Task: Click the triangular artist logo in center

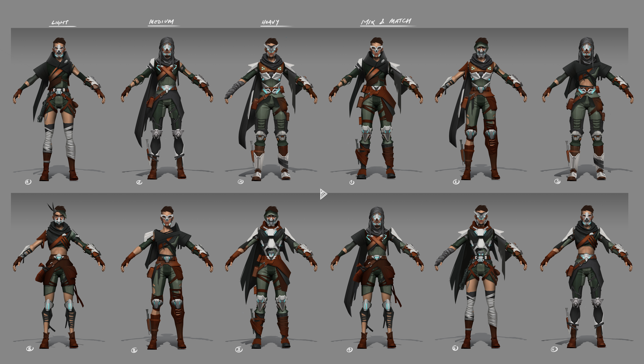Action: click(x=323, y=194)
